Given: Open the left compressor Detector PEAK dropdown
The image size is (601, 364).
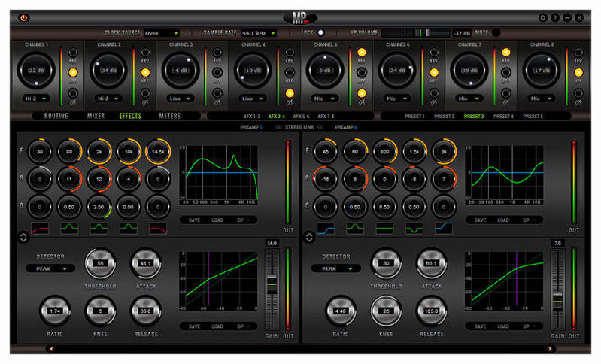Looking at the screenshot, I should point(50,268).
